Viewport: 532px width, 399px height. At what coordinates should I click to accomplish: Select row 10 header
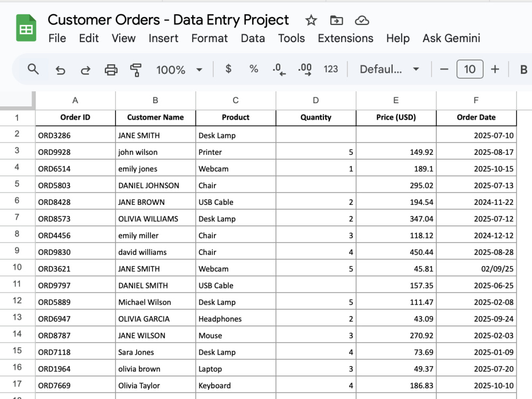click(17, 268)
